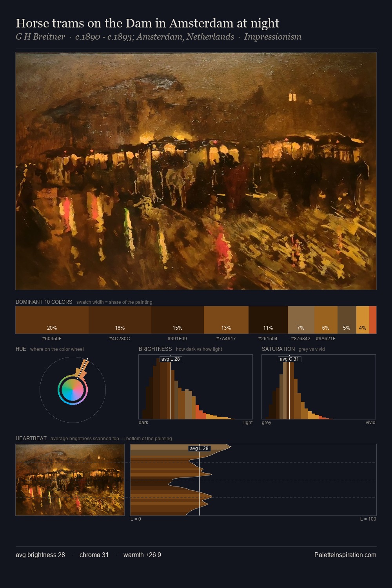Click the 'HUE' section heading
Image resolution: width=392 pixels, height=588 pixels.
21,349
